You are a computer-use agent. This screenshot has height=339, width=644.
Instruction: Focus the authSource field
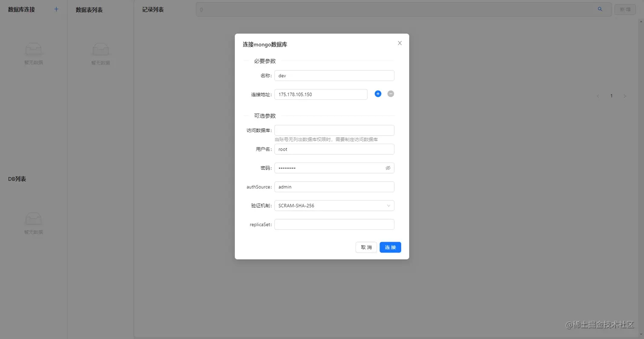pos(334,187)
